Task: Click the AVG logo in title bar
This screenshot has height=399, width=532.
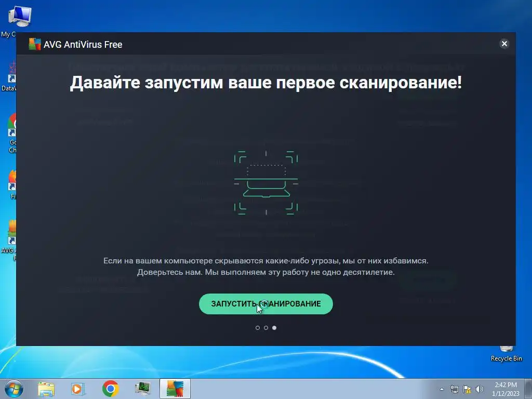Action: [x=35, y=44]
